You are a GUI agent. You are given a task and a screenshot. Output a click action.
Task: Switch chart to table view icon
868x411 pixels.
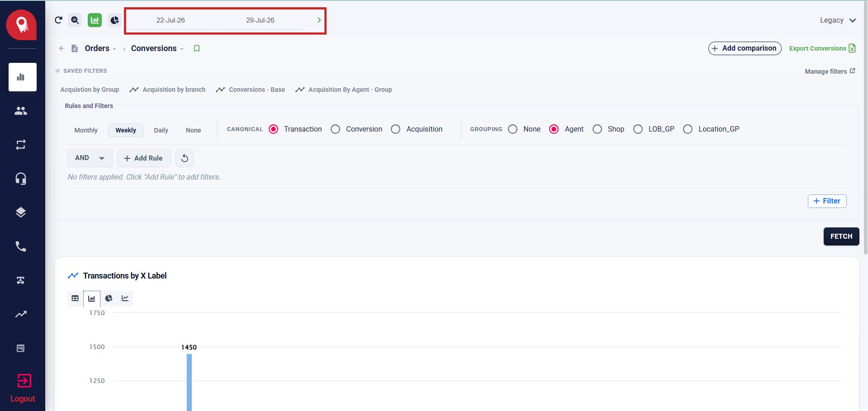click(75, 298)
